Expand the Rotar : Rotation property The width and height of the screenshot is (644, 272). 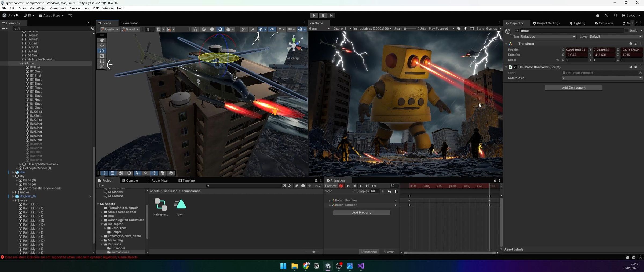[x=330, y=205]
